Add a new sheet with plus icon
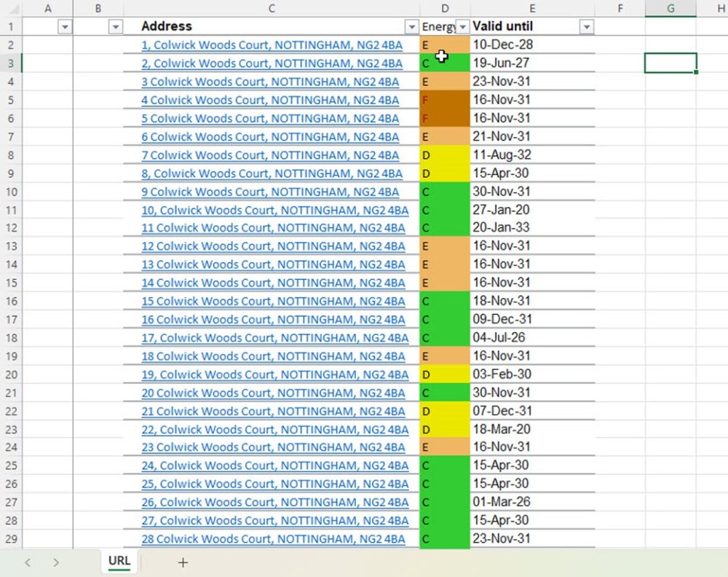728x577 pixels. 183,562
